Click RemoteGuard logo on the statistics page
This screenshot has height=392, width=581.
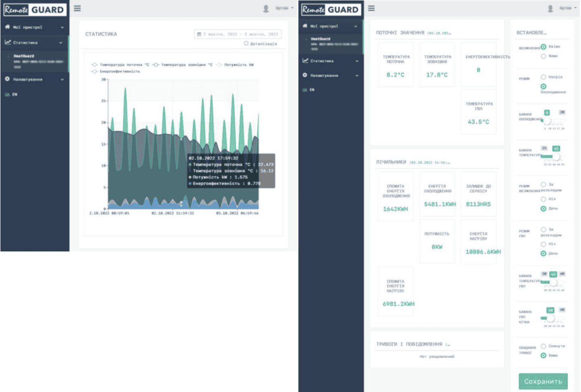click(35, 9)
